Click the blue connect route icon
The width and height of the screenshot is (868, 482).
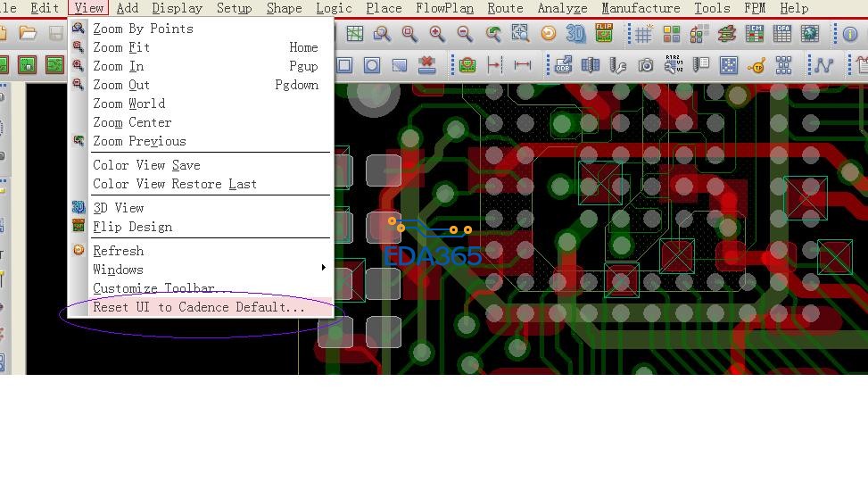pyautogui.click(x=823, y=65)
